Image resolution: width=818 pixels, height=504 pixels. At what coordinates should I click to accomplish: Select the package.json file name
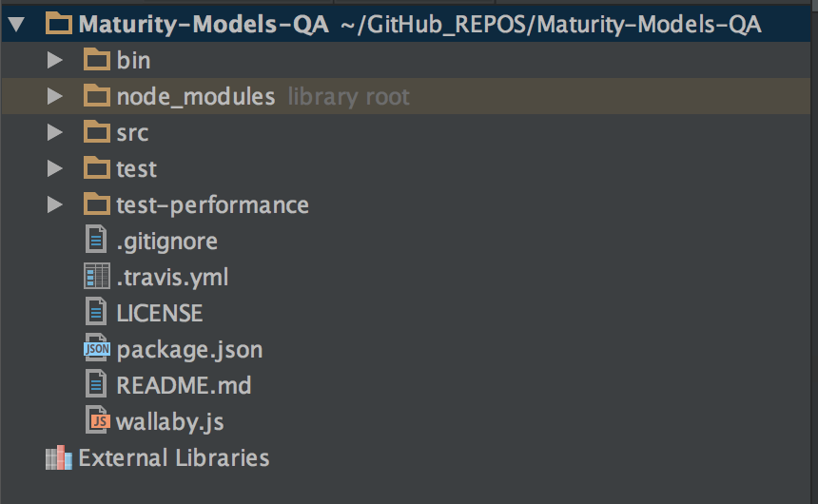point(189,349)
